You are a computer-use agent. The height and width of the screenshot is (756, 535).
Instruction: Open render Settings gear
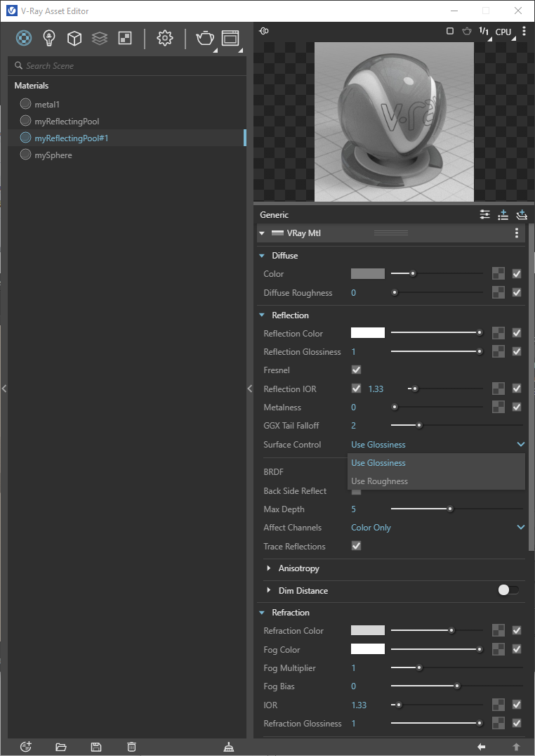coord(165,38)
